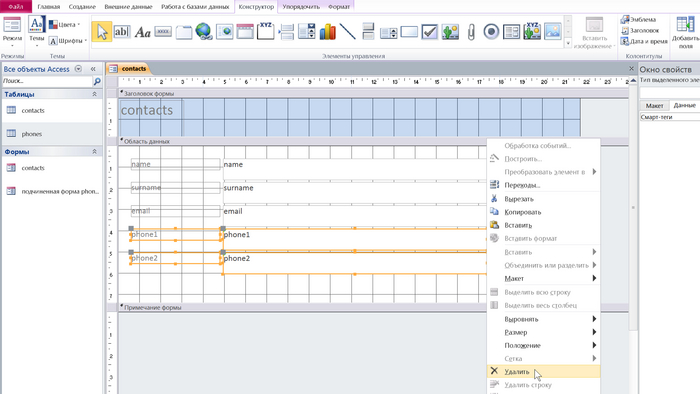700x394 pixels.
Task: Choose Удалить in the context menu
Action: click(543, 371)
